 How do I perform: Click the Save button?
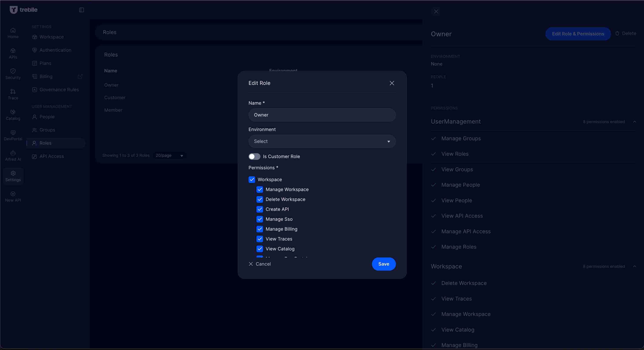pyautogui.click(x=384, y=264)
